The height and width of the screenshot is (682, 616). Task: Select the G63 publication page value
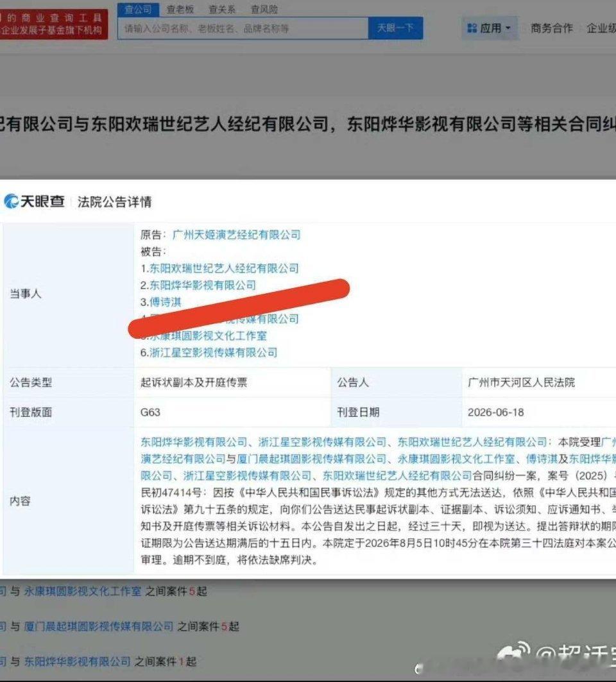[150, 413]
